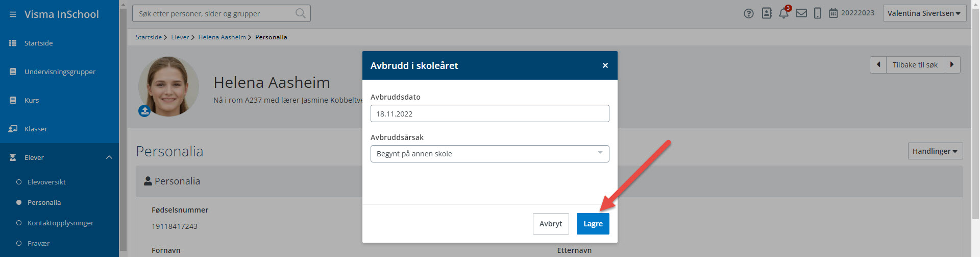Click the help question mark icon

[x=749, y=14]
